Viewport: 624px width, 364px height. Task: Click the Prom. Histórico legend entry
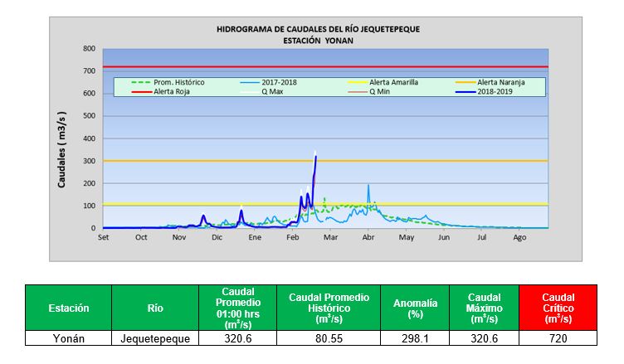point(177,83)
